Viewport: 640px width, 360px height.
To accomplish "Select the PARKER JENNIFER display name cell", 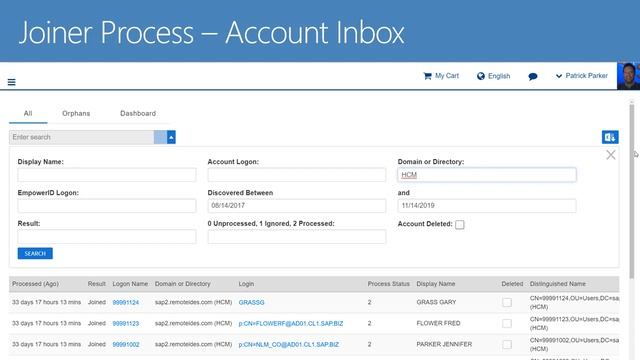I will click(x=444, y=344).
